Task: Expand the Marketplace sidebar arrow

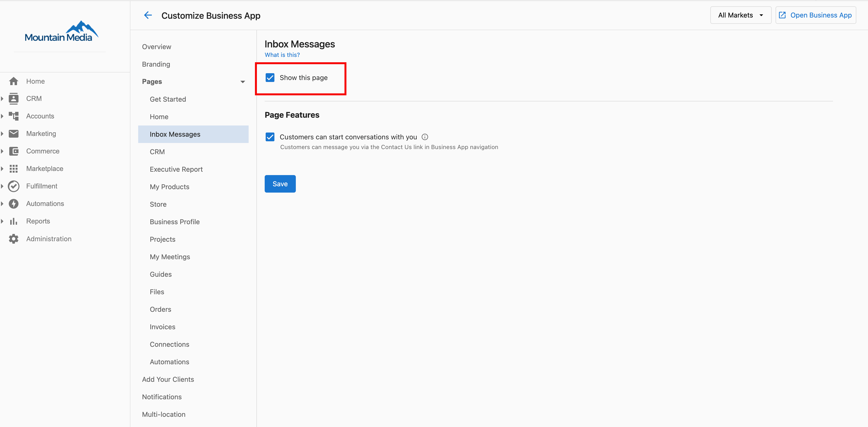Action: tap(2, 169)
